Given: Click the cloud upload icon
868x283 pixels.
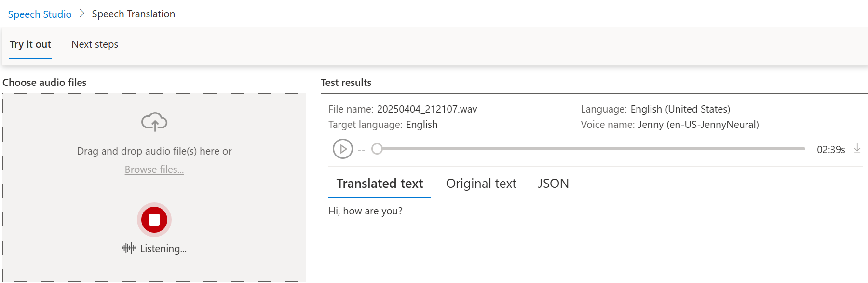Looking at the screenshot, I should [x=154, y=122].
